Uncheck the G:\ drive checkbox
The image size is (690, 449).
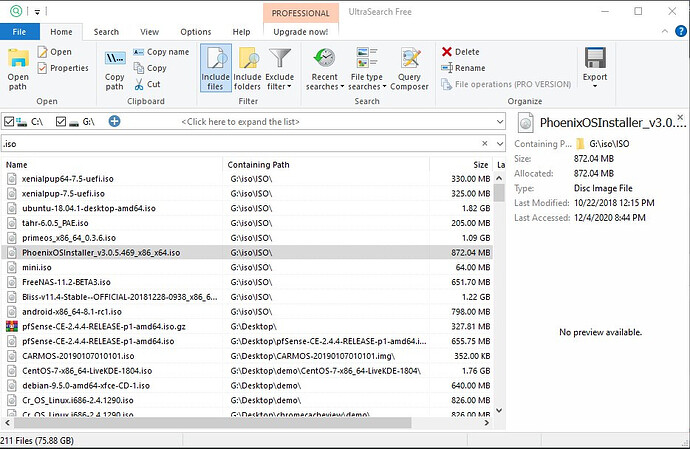pos(61,121)
